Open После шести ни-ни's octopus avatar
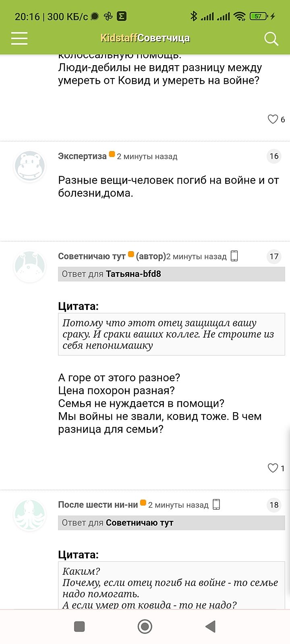This screenshot has height=644, width=290. pos(29,515)
